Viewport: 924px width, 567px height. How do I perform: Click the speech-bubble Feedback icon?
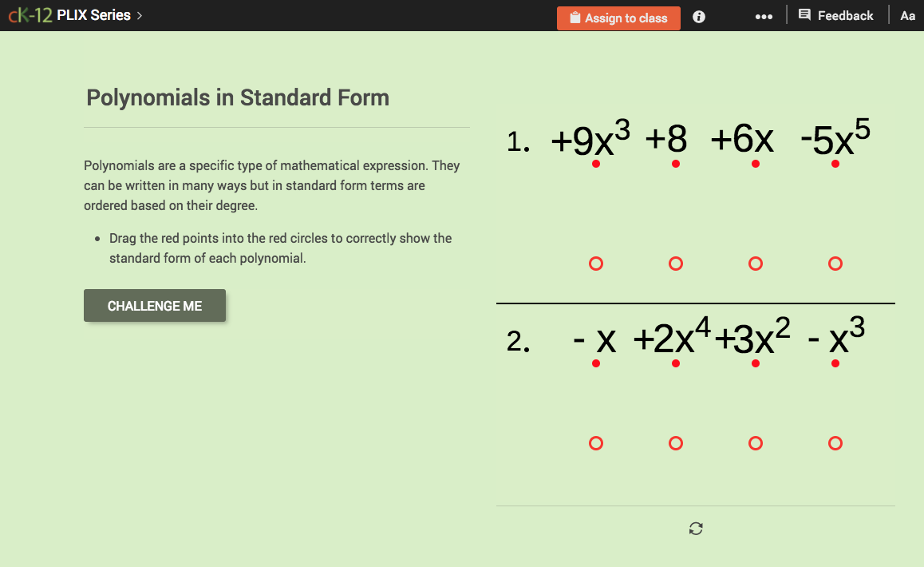pyautogui.click(x=807, y=15)
